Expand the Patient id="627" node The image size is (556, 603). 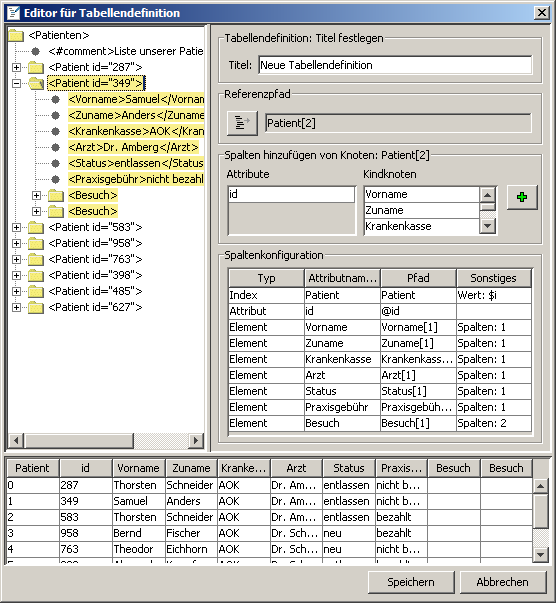click(16, 307)
